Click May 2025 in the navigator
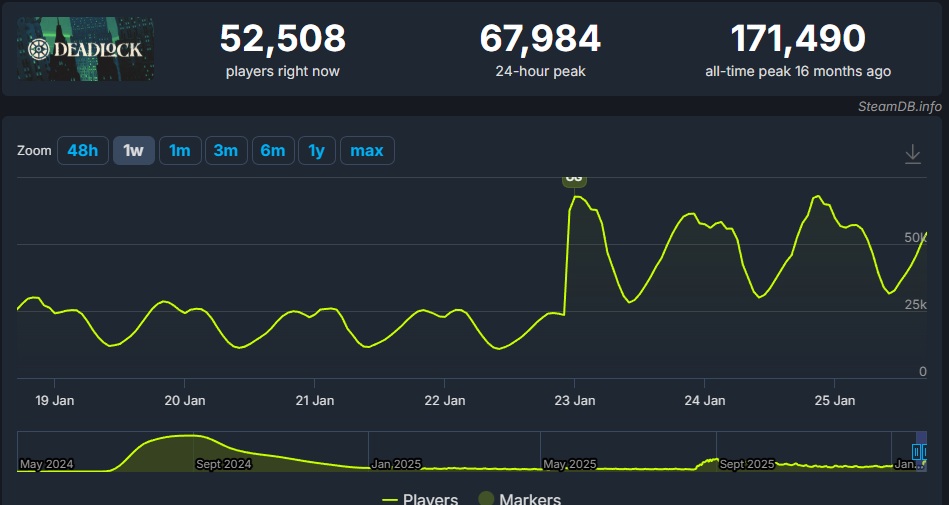This screenshot has height=505, width=949. click(570, 464)
